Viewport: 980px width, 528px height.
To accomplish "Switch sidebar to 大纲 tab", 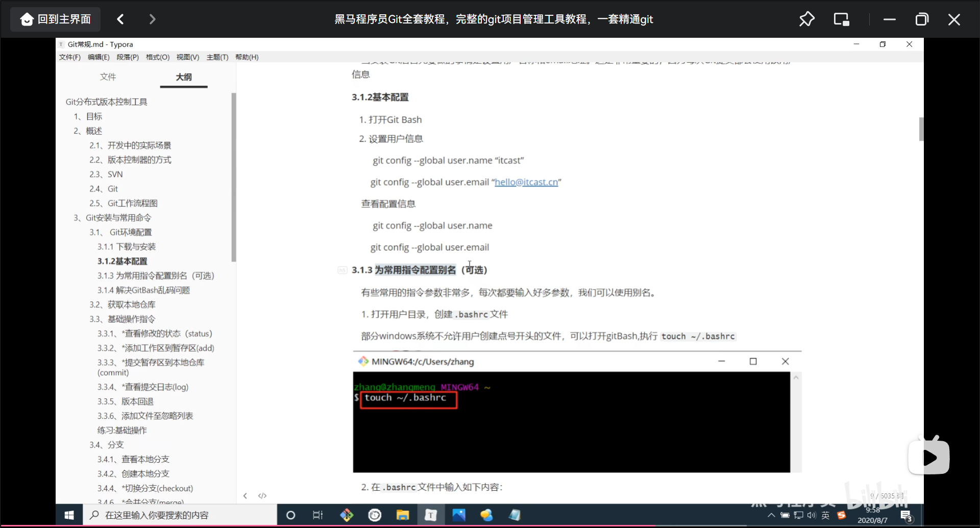I will coord(184,77).
